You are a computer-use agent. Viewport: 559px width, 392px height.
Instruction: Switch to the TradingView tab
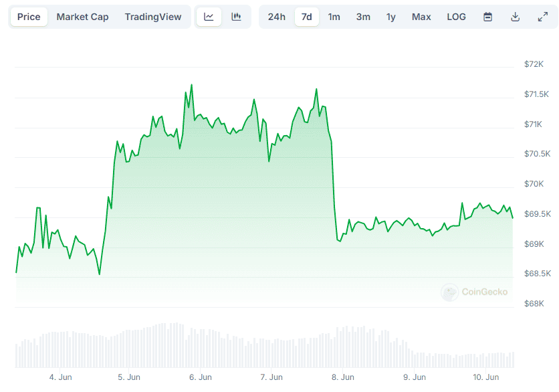pyautogui.click(x=152, y=17)
